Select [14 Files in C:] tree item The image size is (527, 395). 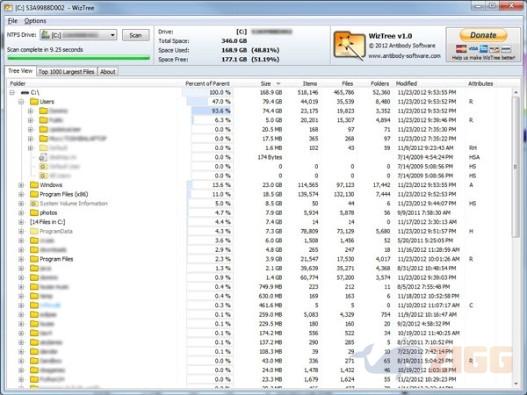[47, 222]
